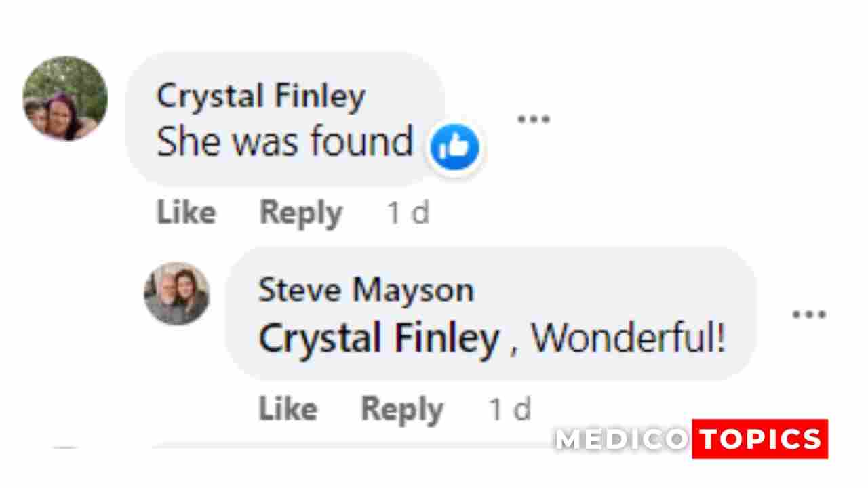Click the white MEDICO watermark text
The height and width of the screenshot is (488, 868).
620,439
